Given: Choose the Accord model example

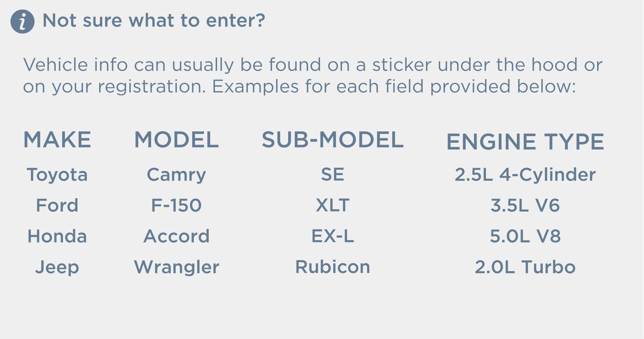Looking at the screenshot, I should [x=176, y=236].
